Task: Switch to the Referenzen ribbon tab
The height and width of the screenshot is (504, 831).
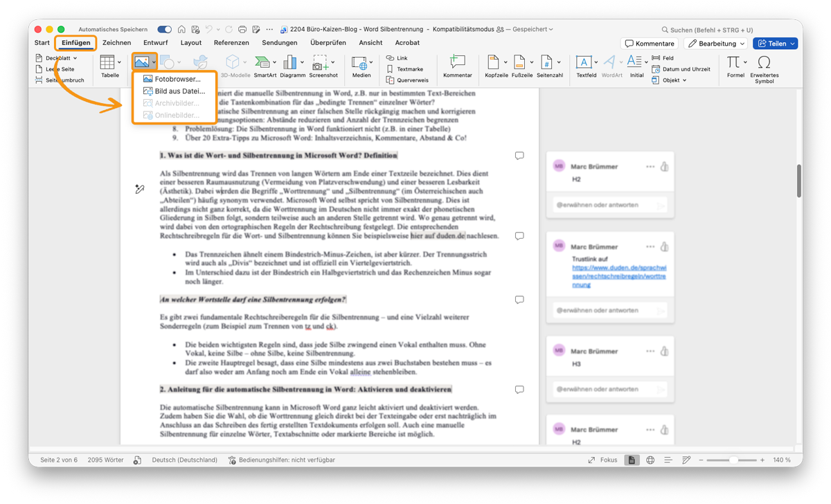Action: pos(231,42)
